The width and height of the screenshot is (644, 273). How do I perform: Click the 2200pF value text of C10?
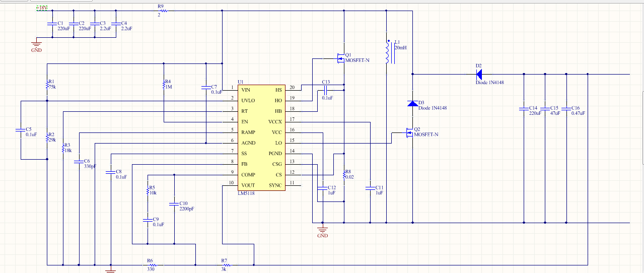[x=187, y=209]
